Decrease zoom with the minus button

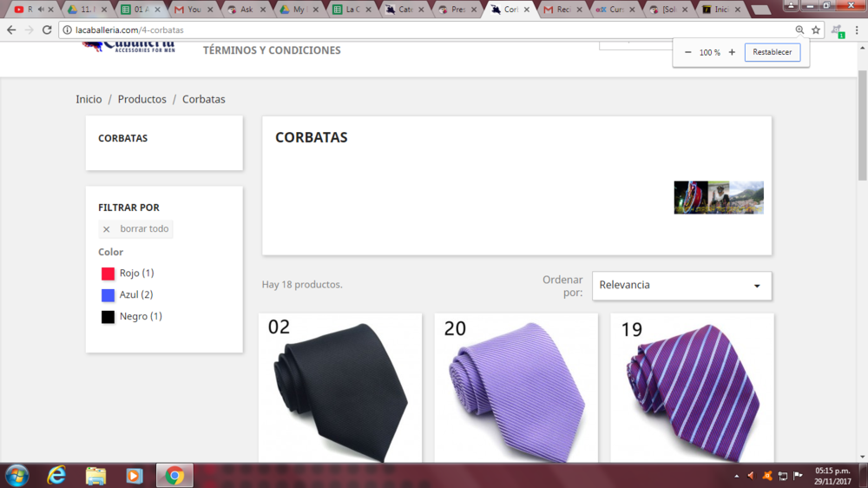click(687, 52)
